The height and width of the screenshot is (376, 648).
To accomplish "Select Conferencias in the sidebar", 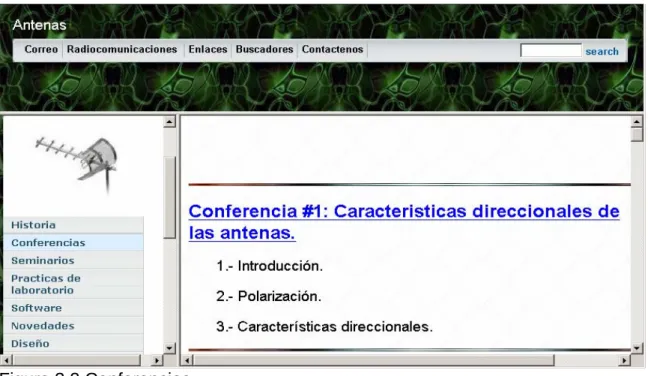I will click(74, 243).
